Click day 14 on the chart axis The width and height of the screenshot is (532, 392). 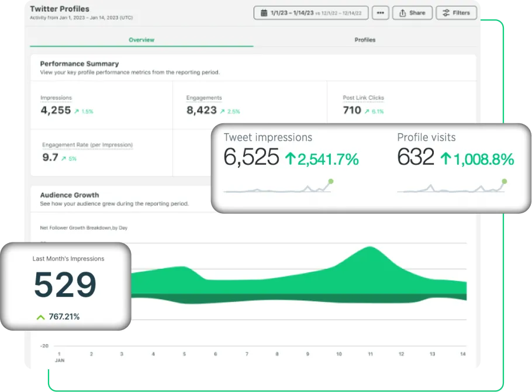click(463, 354)
